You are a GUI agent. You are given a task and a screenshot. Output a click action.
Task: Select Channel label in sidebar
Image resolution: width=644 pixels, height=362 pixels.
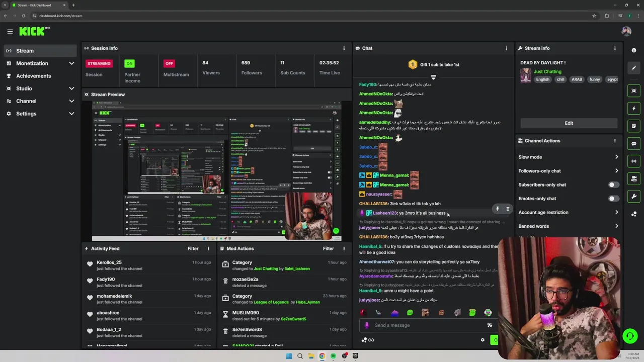click(26, 101)
